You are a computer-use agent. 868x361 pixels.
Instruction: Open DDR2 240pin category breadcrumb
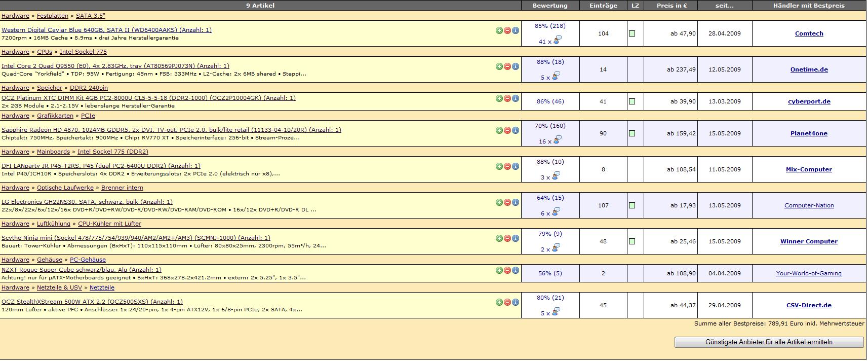(x=89, y=88)
